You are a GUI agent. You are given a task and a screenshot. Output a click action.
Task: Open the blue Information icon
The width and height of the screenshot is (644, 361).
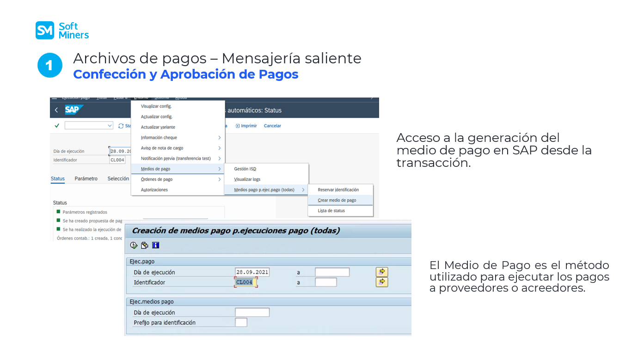tap(156, 245)
